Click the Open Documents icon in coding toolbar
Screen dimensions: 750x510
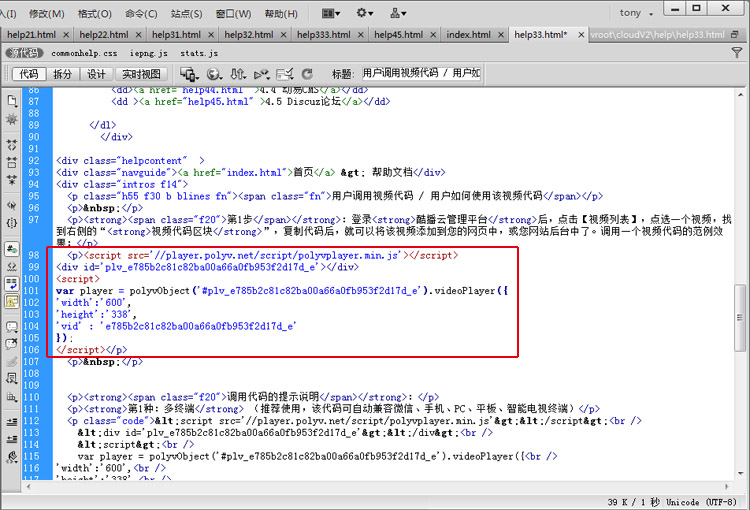[x=12, y=101]
